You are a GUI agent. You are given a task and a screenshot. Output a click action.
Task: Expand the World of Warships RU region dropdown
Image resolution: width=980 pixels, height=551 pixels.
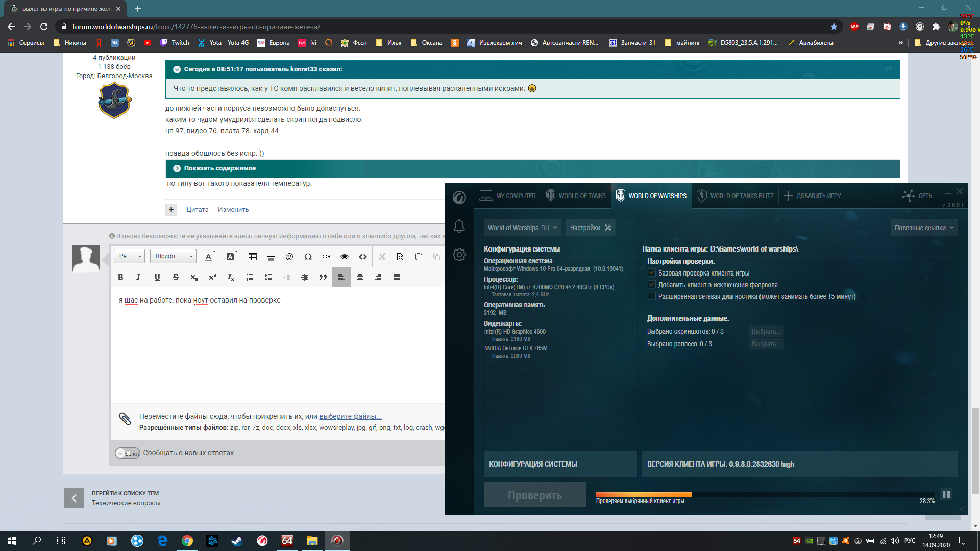tap(523, 228)
